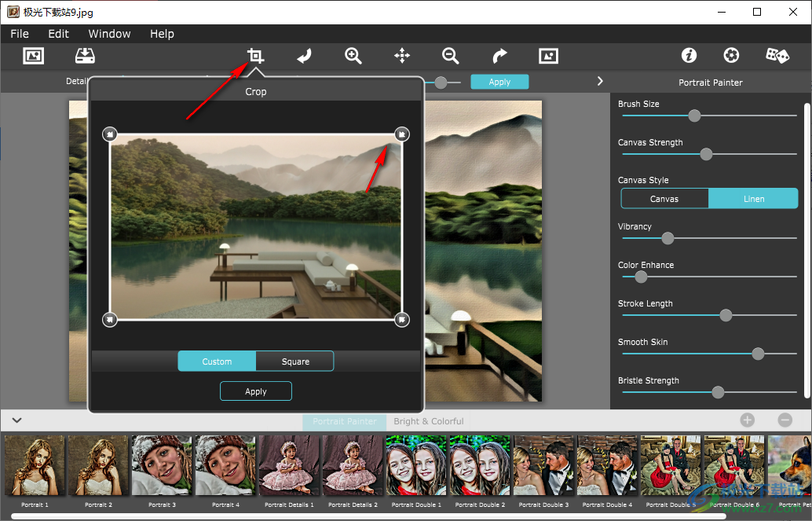The height and width of the screenshot is (521, 812).
Task: Select the Crop tool icon
Action: [255, 56]
